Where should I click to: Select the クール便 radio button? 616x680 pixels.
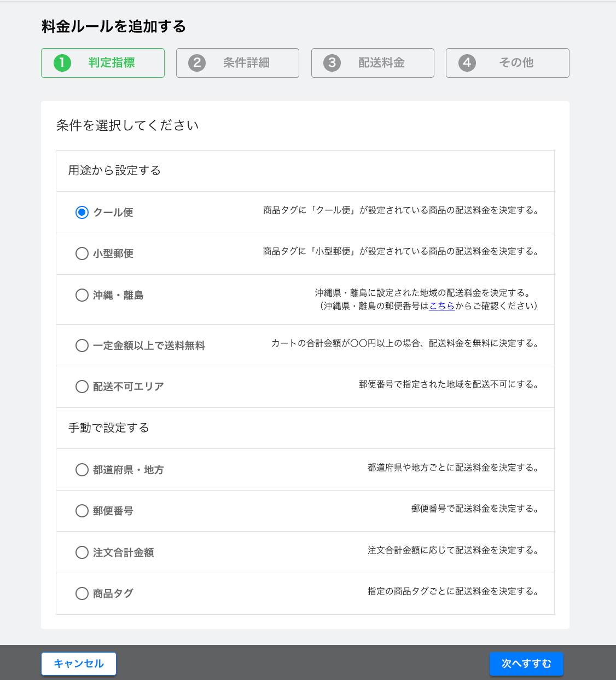(x=82, y=212)
